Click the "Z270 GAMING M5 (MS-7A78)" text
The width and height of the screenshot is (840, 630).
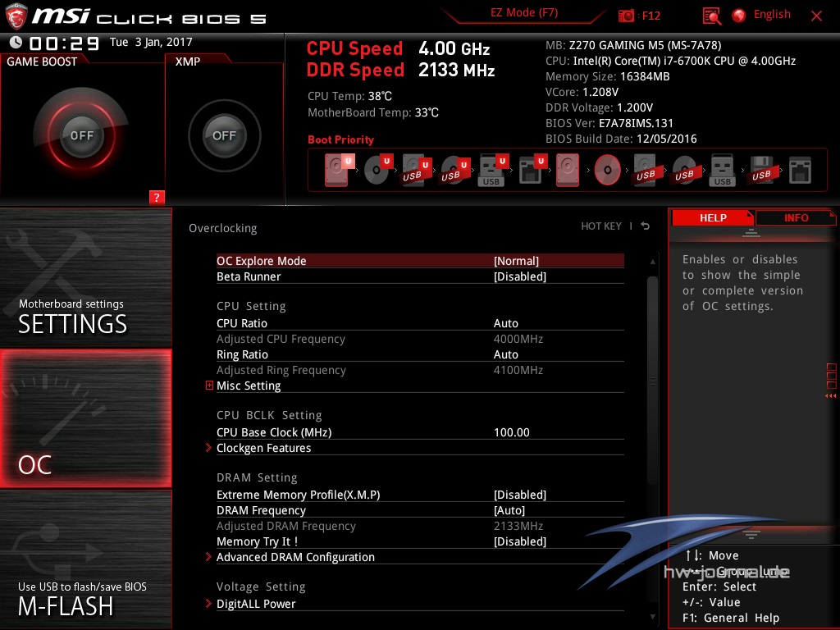pyautogui.click(x=645, y=45)
